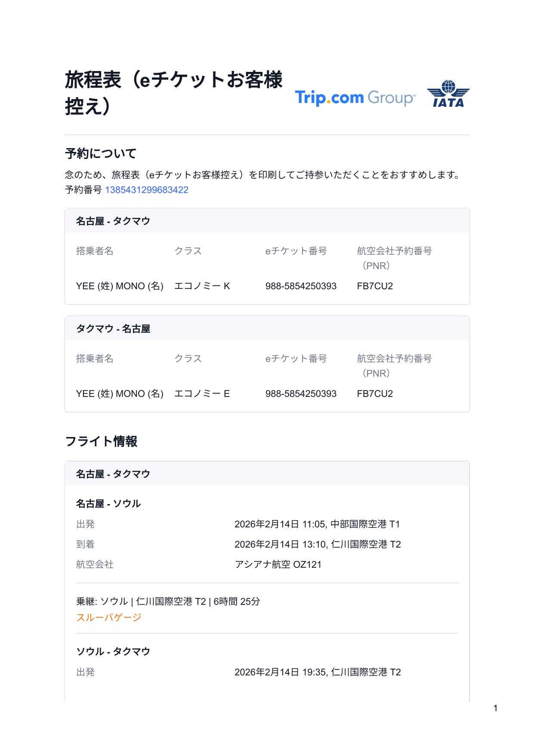This screenshot has width=534, height=756.
Task: Select the タクマウ - 名古屋 passenger card header
Action: pyautogui.click(x=113, y=328)
